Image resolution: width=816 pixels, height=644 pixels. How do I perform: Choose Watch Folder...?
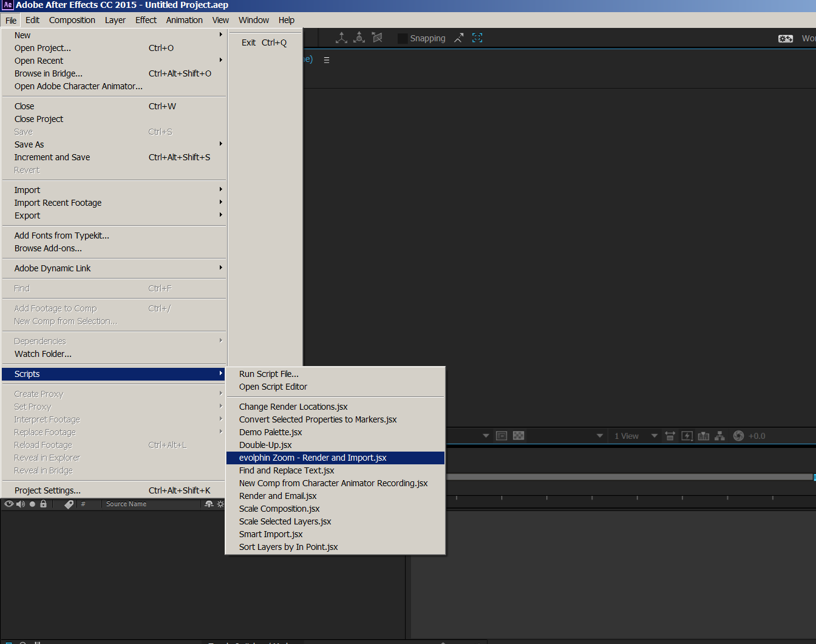(114, 354)
